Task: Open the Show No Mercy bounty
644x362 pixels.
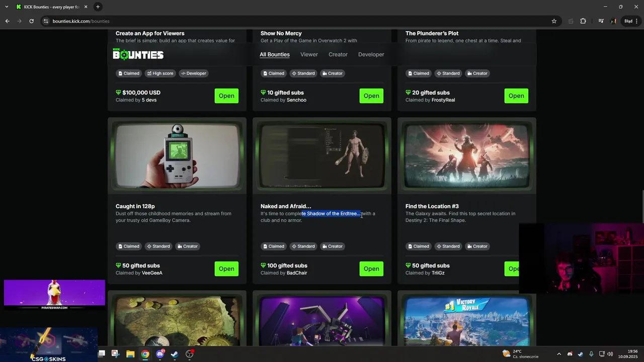Action: (x=371, y=96)
